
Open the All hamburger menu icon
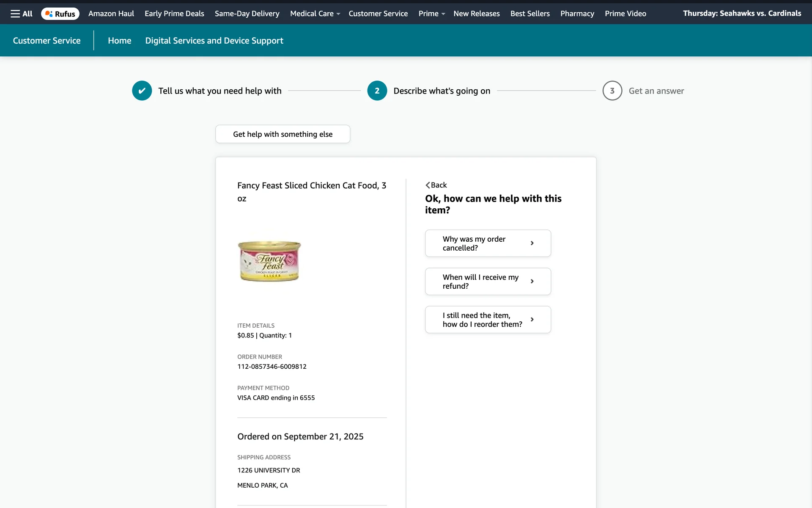click(15, 14)
